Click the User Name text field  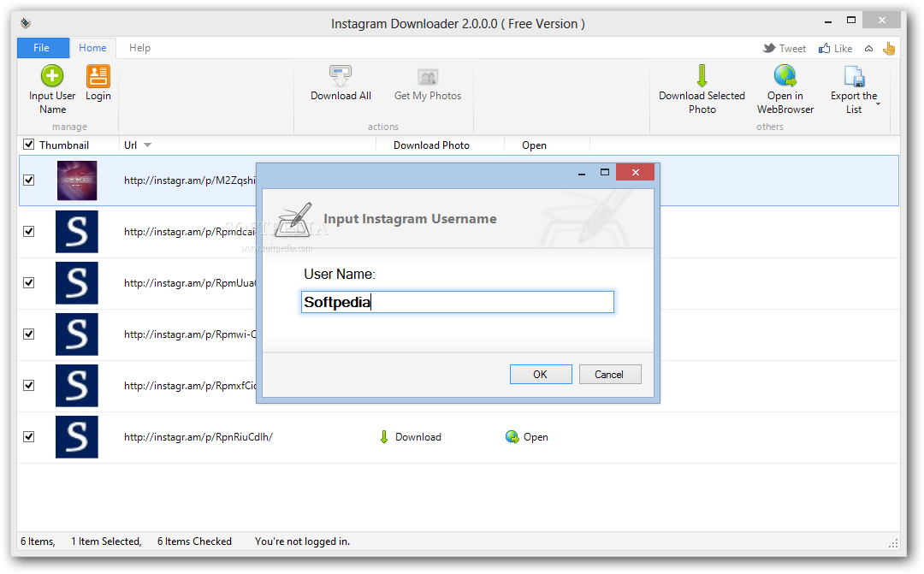pyautogui.click(x=457, y=302)
